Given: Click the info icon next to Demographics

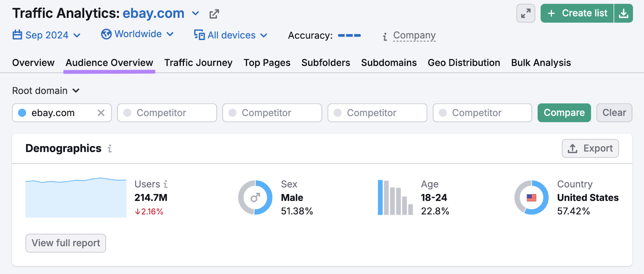Looking at the screenshot, I should click(x=110, y=149).
